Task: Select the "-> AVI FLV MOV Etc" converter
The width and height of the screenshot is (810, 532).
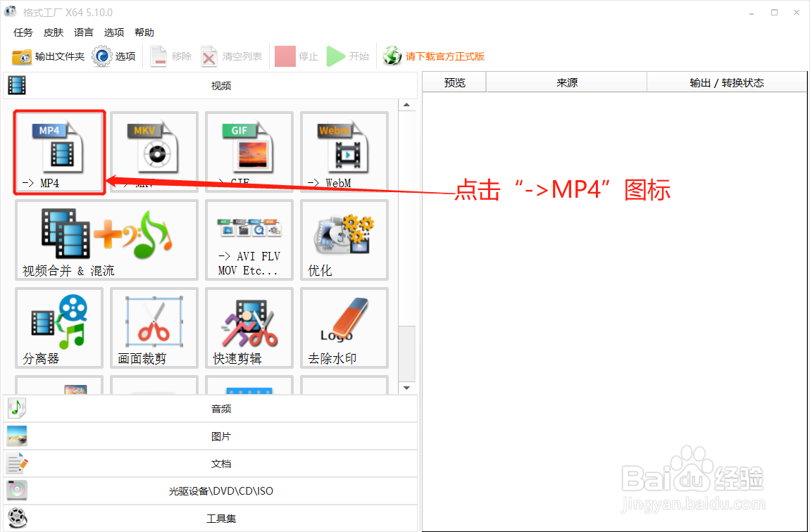Action: pos(249,239)
